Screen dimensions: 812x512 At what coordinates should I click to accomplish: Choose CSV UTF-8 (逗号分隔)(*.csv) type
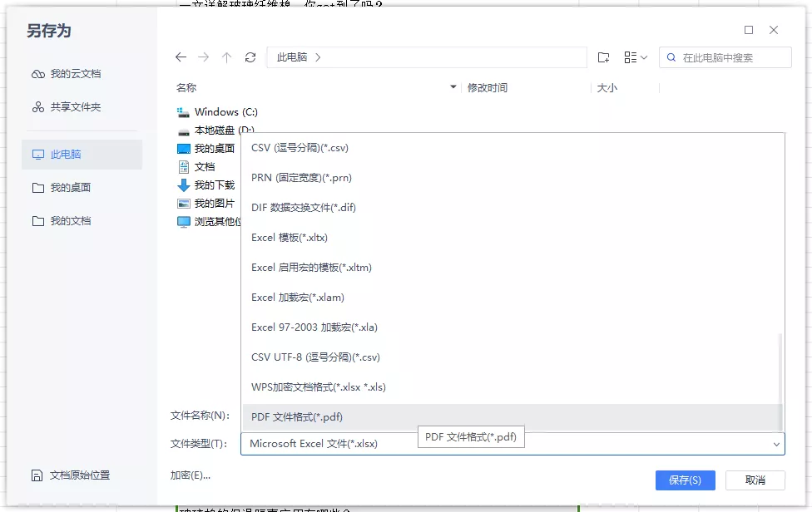tap(512, 357)
